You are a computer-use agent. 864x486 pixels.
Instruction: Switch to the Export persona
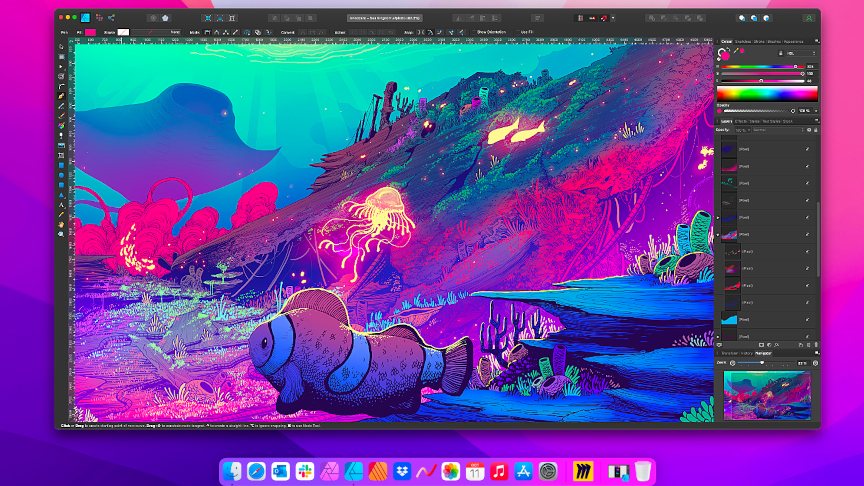coord(112,18)
